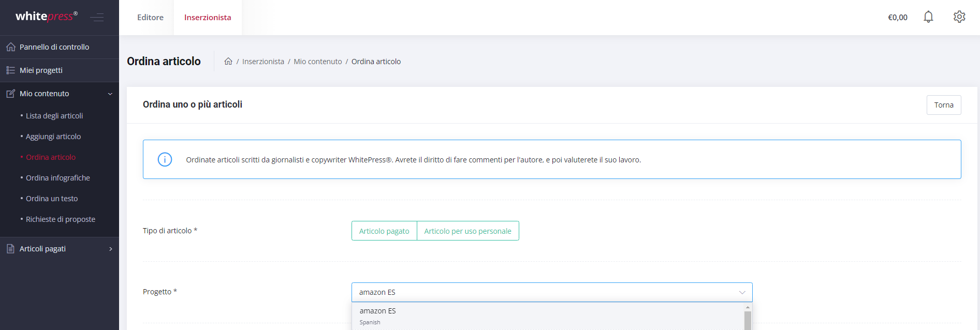
Task: Click the €0,00 balance
Action: click(898, 18)
